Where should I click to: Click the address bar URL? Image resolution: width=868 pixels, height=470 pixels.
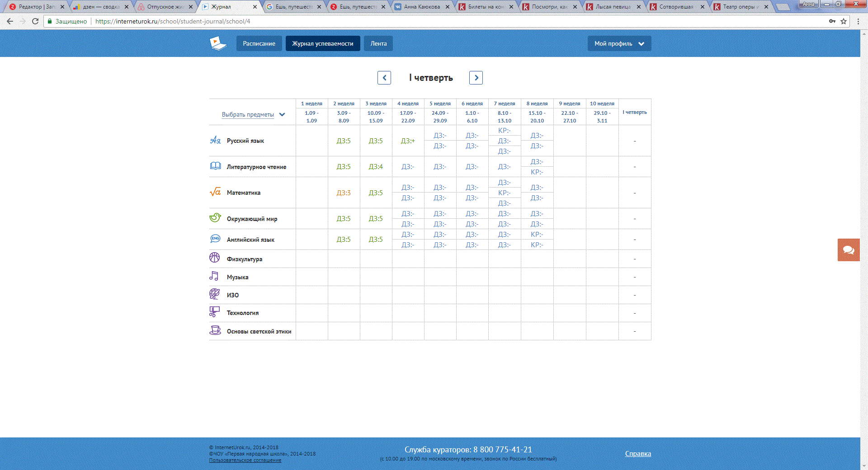[173, 21]
